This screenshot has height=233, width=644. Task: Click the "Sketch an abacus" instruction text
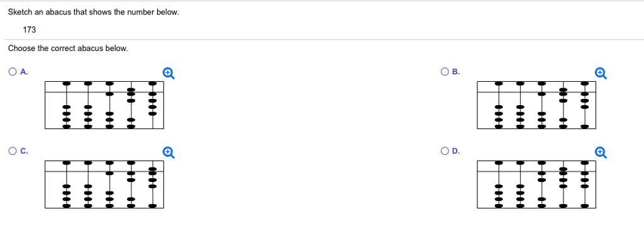click(x=94, y=13)
